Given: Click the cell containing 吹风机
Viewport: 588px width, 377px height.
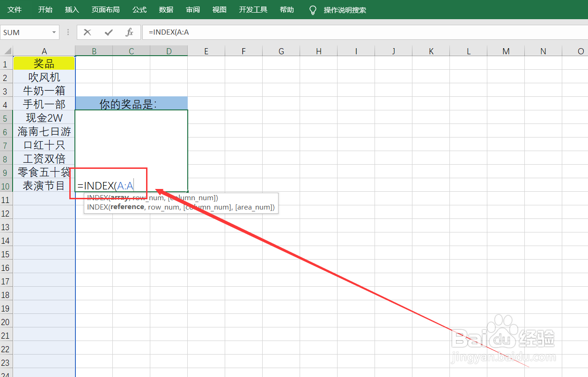Looking at the screenshot, I should coord(44,77).
